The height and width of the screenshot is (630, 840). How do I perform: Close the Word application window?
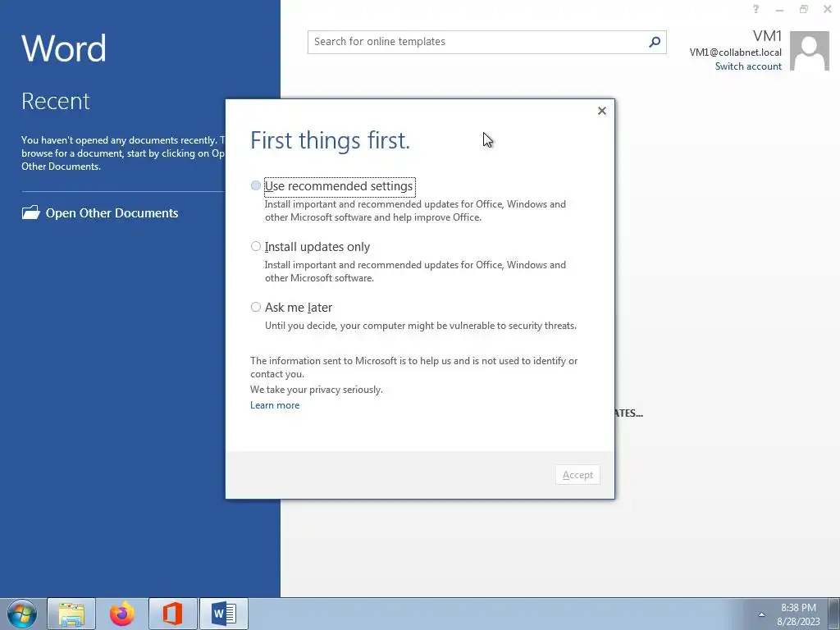coord(828,9)
